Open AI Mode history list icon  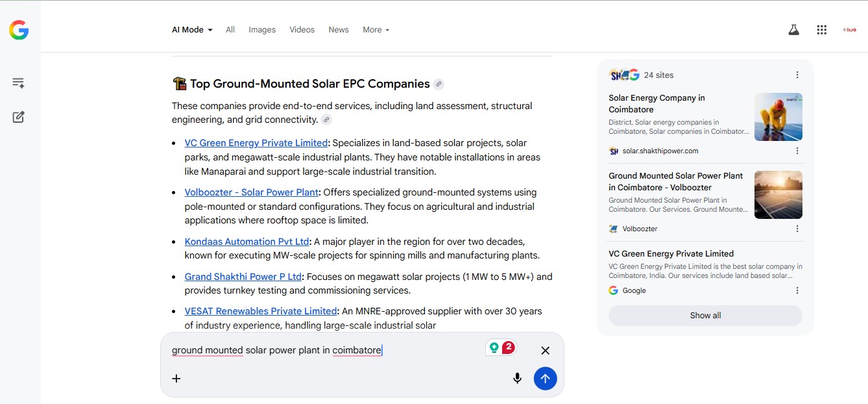coord(18,83)
